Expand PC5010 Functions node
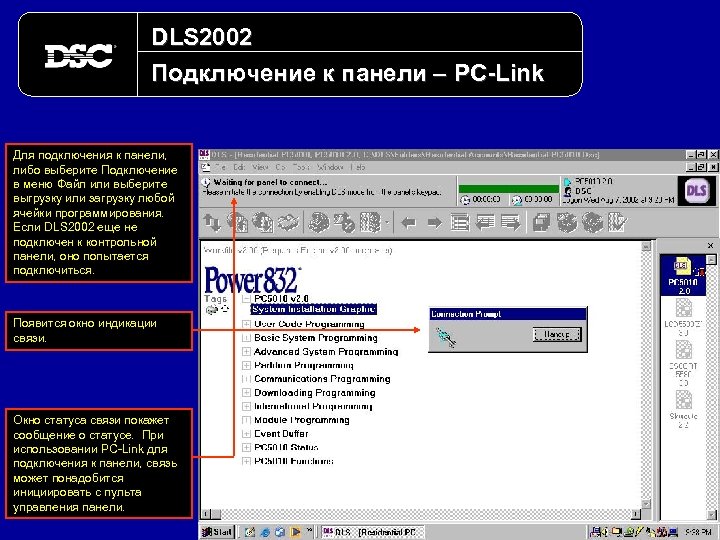This screenshot has width=720, height=540. [246, 461]
